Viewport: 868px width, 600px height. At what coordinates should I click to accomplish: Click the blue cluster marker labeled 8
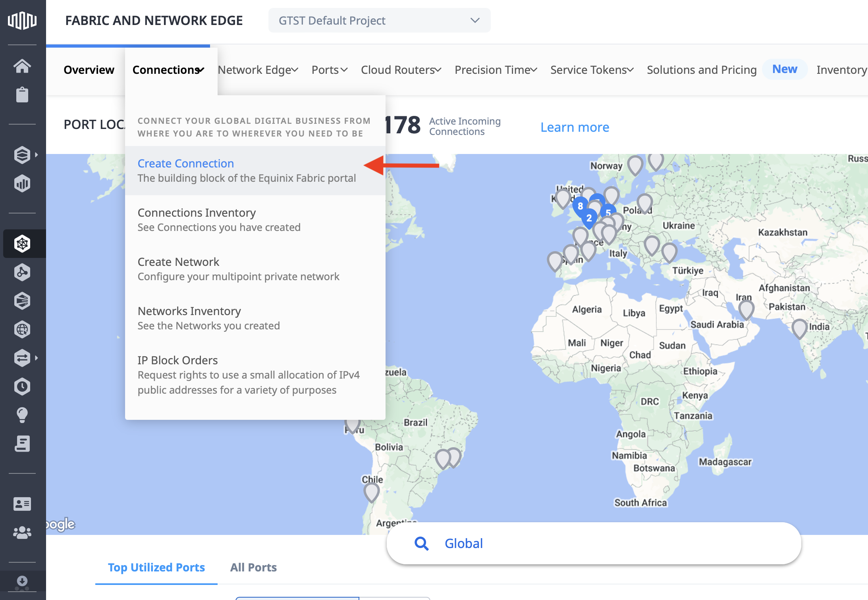click(x=580, y=206)
